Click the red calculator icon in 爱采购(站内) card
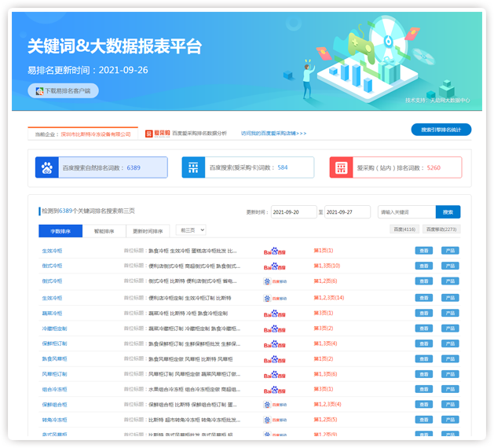The height and width of the screenshot is (448, 494). coord(341,167)
